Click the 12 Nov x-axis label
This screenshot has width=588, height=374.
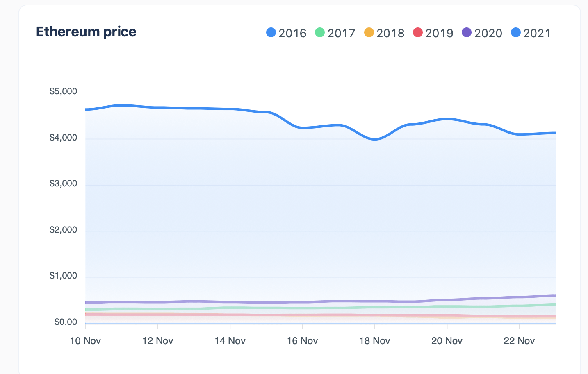pyautogui.click(x=157, y=341)
